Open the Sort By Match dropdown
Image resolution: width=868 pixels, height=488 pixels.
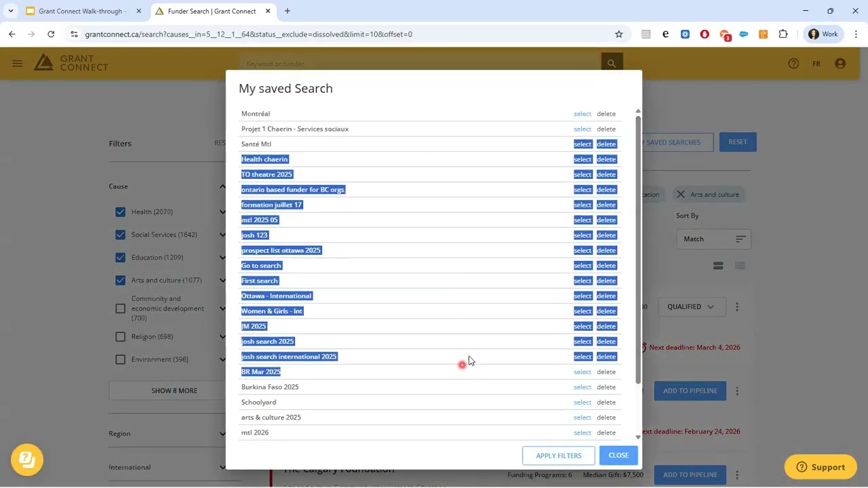pos(713,239)
